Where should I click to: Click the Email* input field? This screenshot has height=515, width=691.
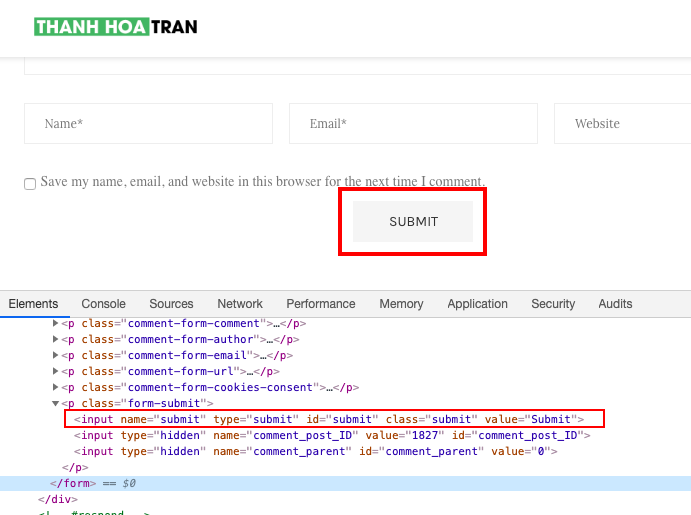point(413,124)
